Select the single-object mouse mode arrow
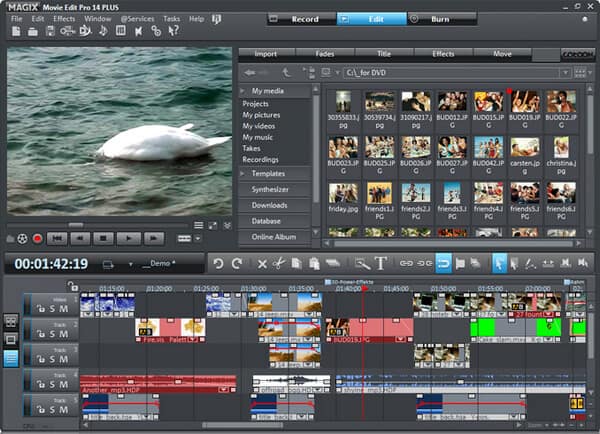Screen dimensions: 600x434 [499, 263]
